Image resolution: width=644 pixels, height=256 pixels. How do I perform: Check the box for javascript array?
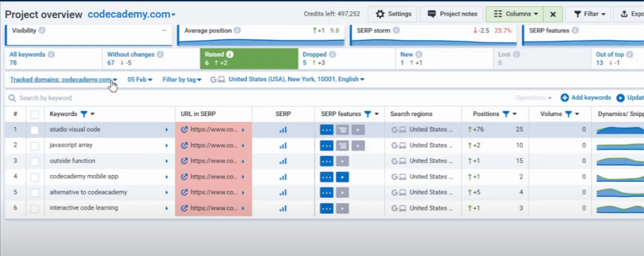coord(35,146)
